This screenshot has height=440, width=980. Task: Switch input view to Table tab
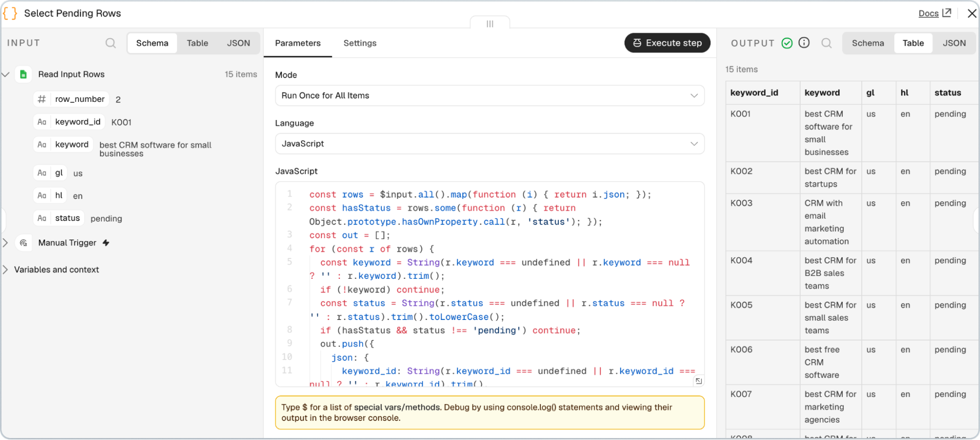198,43
